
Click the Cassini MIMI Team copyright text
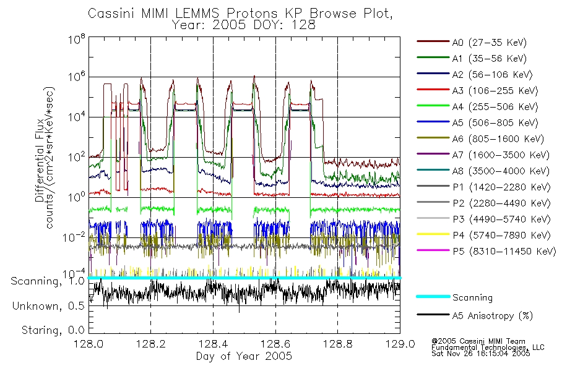pos(478,341)
